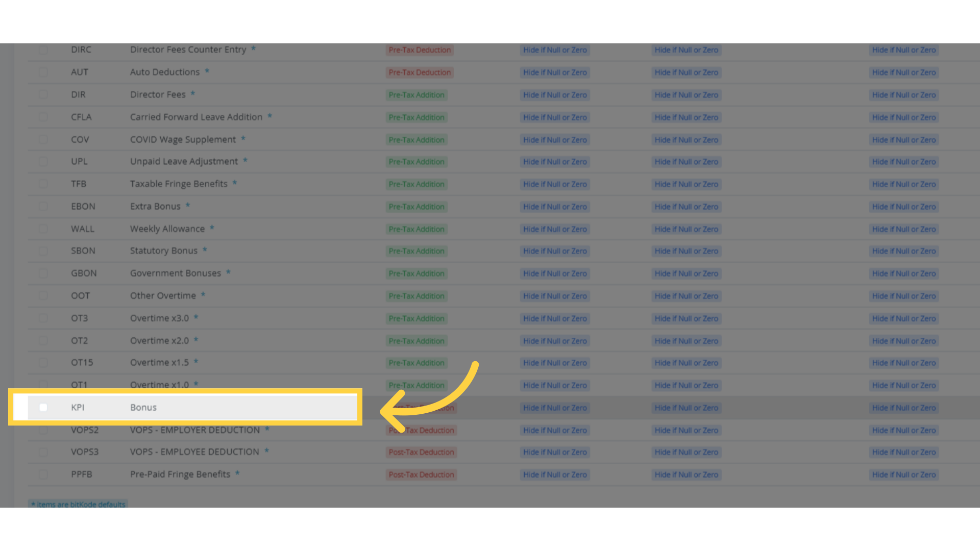The width and height of the screenshot is (980, 551).
Task: Open Hide if Null or Zero selector on the COV row
Action: pyautogui.click(x=555, y=139)
